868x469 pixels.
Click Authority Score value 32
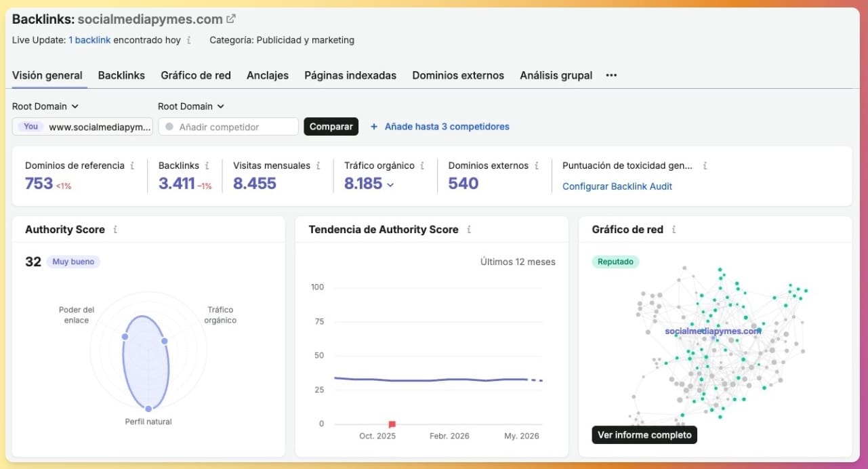coord(33,262)
